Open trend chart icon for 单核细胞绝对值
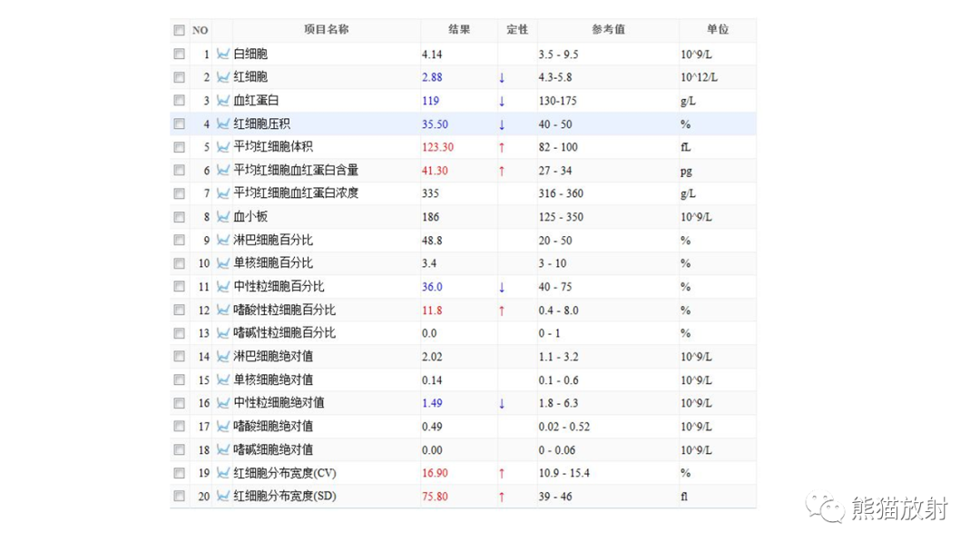This screenshot has width=980, height=552. click(222, 379)
